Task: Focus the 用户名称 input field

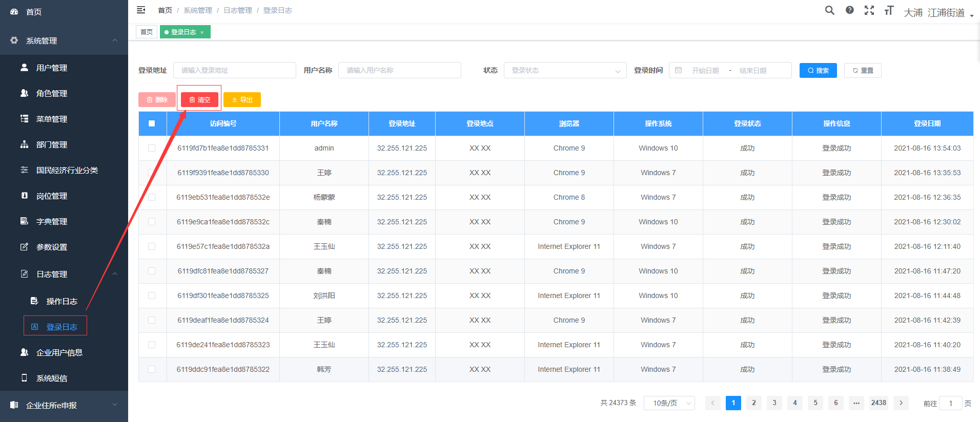Action: tap(400, 70)
